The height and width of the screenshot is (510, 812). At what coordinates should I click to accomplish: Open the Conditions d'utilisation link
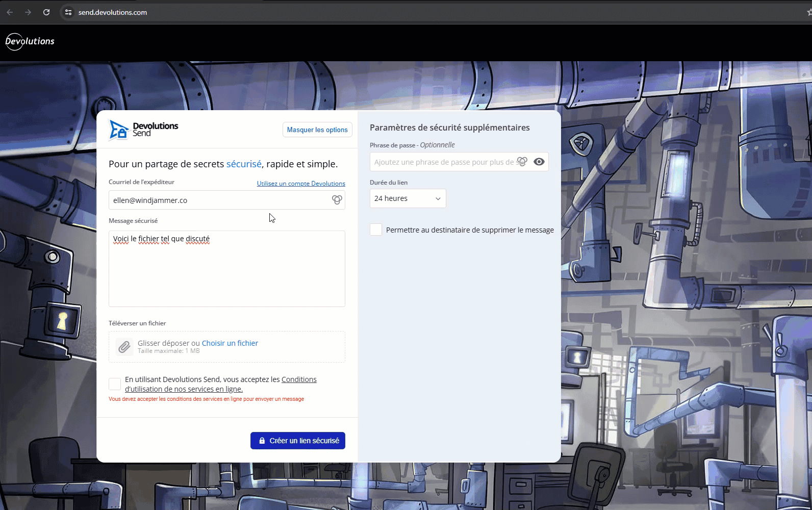[x=221, y=384]
